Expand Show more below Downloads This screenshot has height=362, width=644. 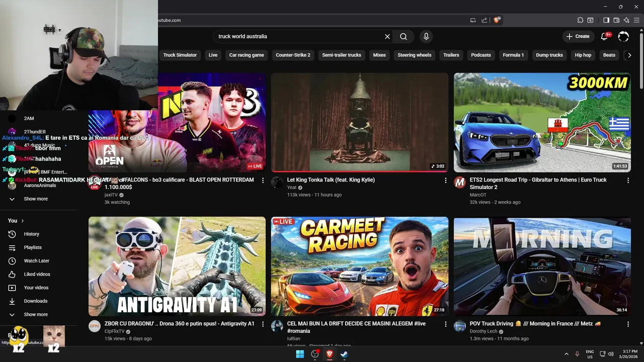coord(36,315)
